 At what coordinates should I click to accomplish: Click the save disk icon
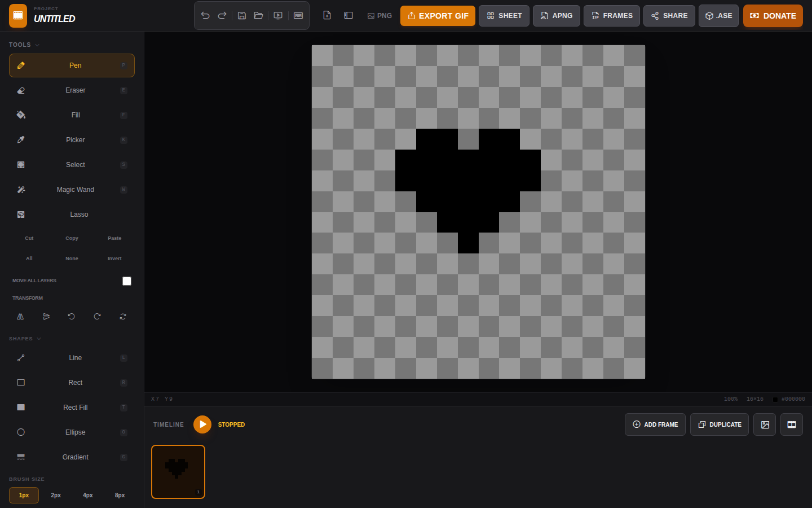coord(242,16)
